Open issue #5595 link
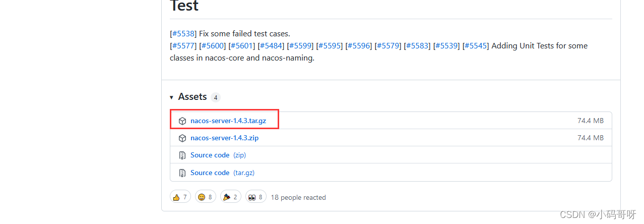The height and width of the screenshot is (224, 644). [330, 46]
